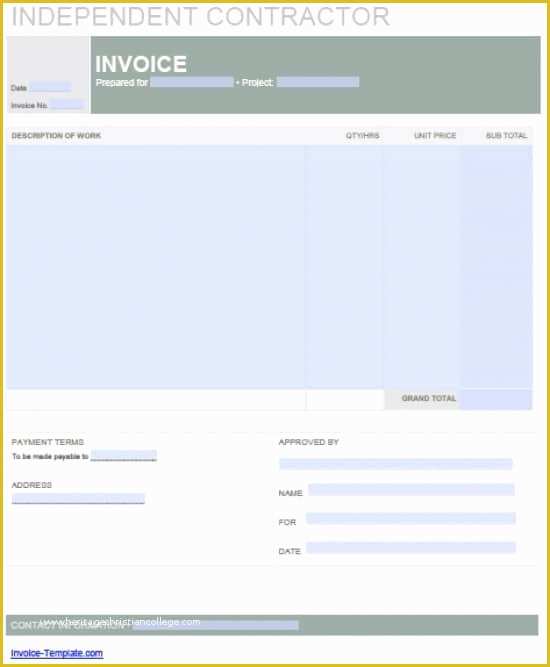Click the 'GRAND TOTAL' label
This screenshot has width=550, height=667.
[x=429, y=399]
